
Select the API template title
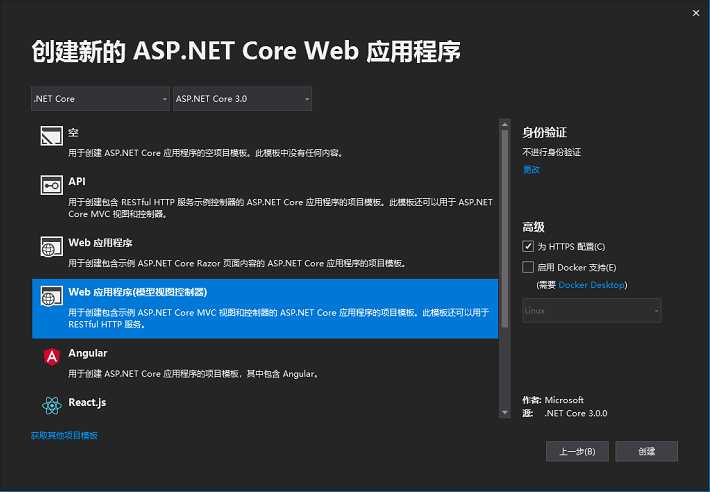pos(77,182)
